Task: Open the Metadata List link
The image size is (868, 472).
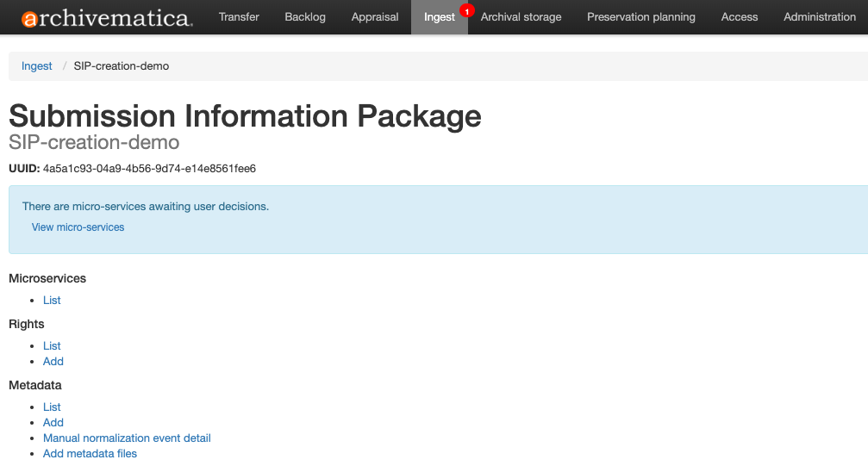Action: [x=52, y=407]
